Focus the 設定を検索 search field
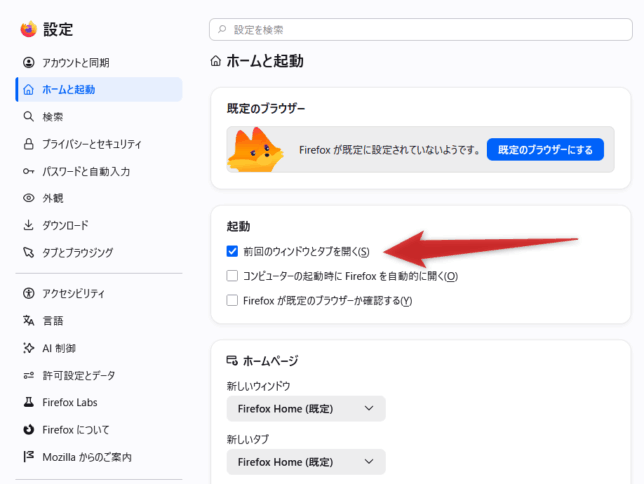This screenshot has height=484, width=644. [421, 29]
